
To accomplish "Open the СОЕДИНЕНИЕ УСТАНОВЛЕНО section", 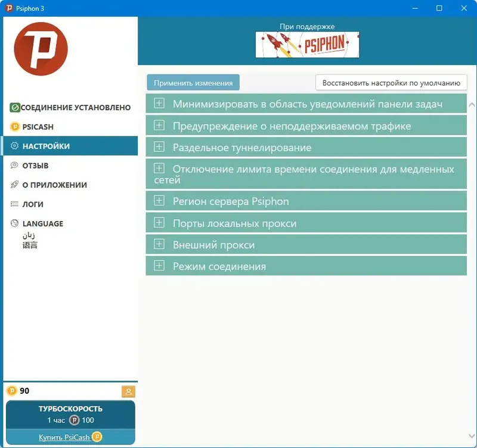I will point(70,107).
